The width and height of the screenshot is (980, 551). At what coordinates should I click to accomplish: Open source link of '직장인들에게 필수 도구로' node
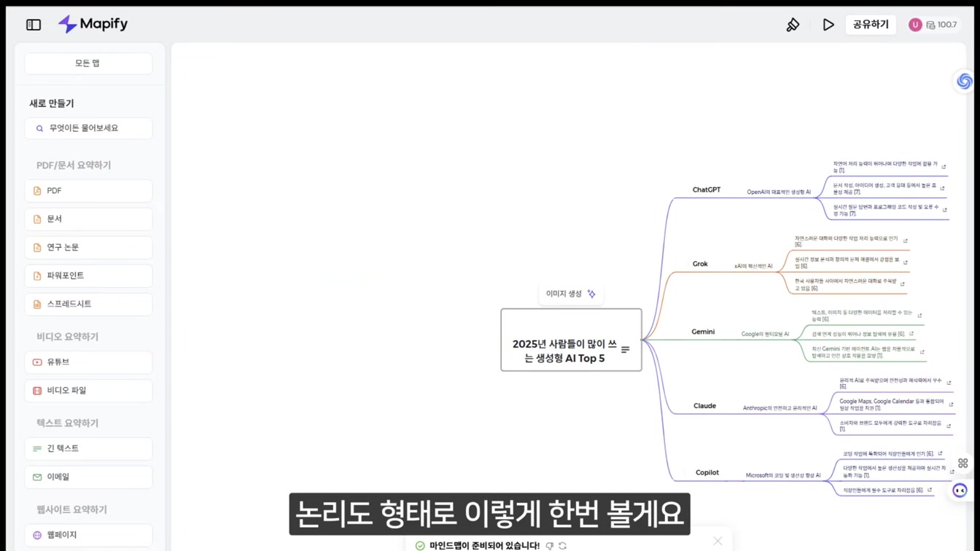pos(930,490)
